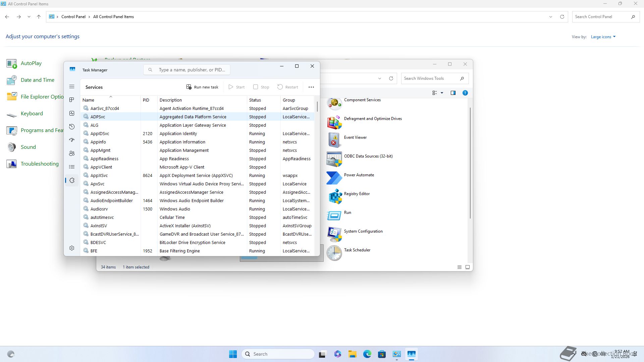Open Troubleshooting control panel item

tap(39, 164)
